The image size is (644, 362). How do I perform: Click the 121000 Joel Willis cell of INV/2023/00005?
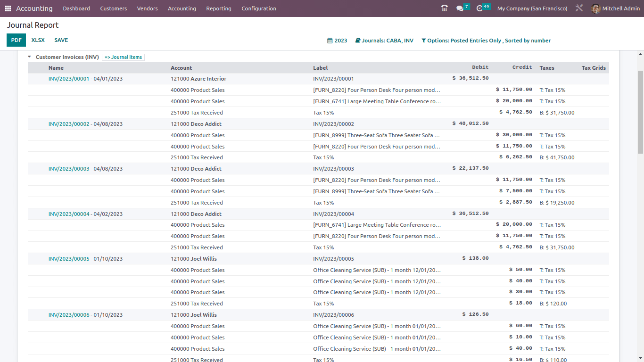194,259
